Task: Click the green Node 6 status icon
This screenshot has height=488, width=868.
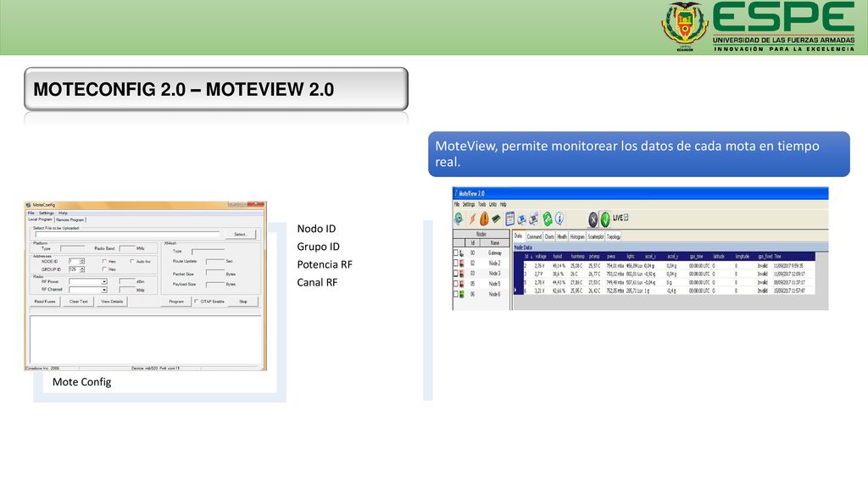Action: point(462,294)
